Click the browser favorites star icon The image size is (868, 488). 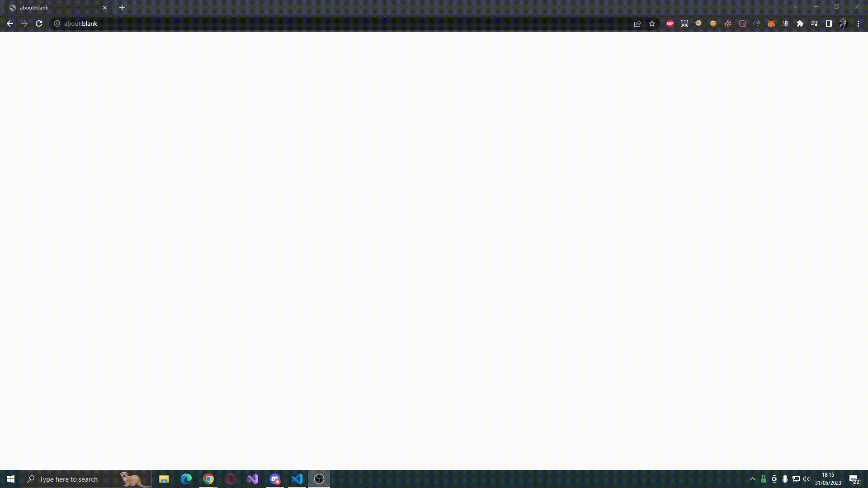point(652,24)
